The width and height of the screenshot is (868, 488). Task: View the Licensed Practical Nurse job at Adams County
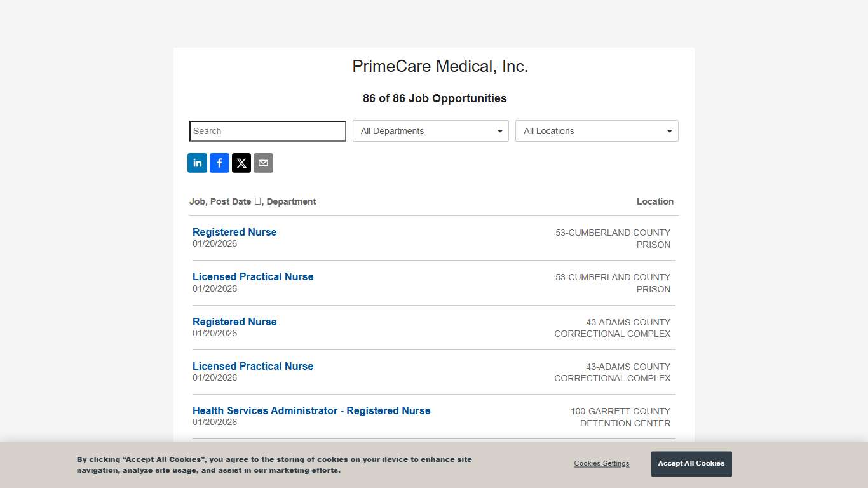tap(252, 366)
